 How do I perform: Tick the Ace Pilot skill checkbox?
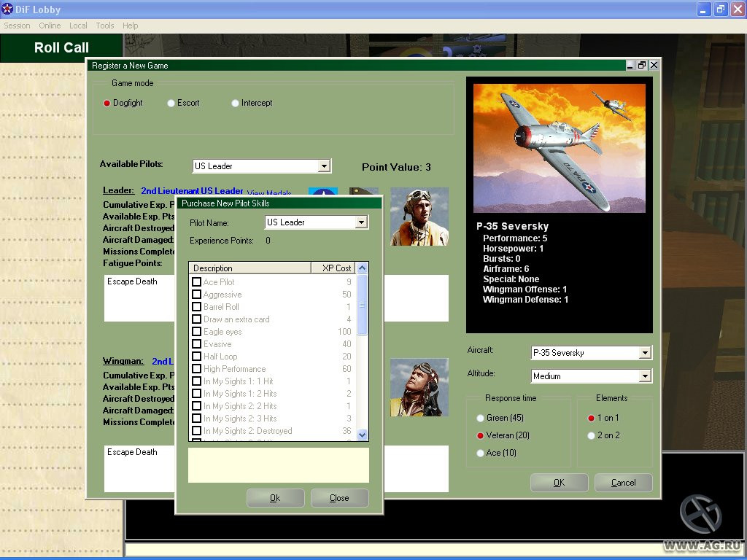coord(196,282)
